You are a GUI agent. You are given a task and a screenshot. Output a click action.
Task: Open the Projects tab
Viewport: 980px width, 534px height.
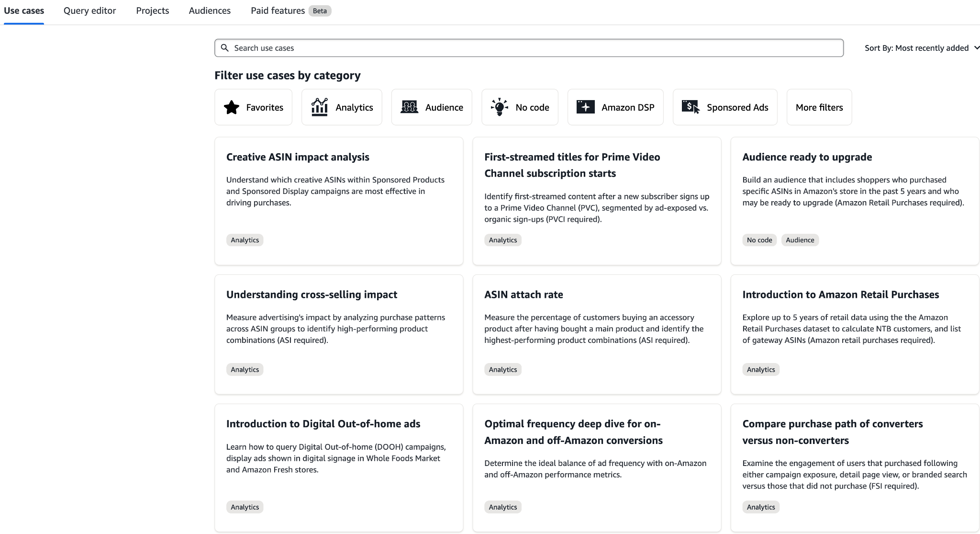[x=152, y=11]
